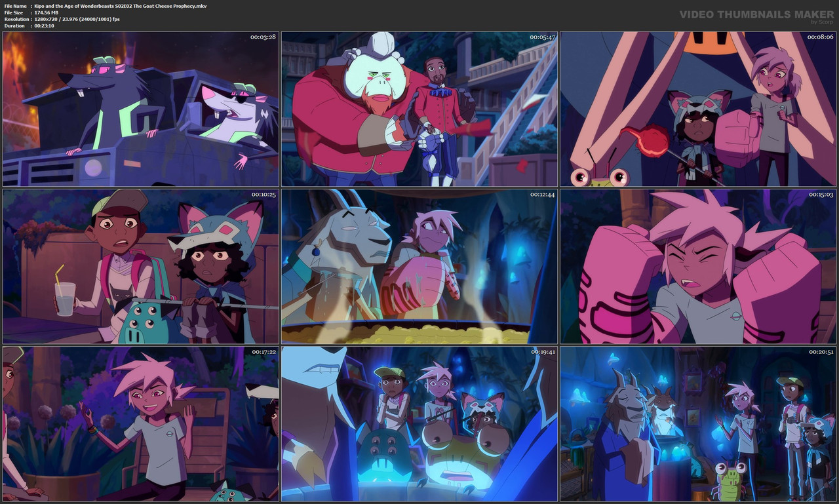839x504 pixels.
Task: Open the thumbnail stamped 00:17:22
Action: tap(141, 424)
